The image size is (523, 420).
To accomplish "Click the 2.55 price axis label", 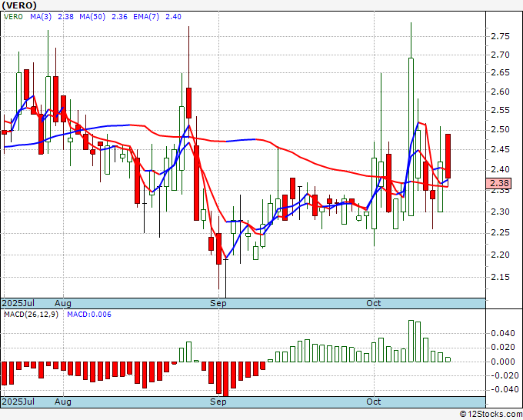I will tap(501, 111).
